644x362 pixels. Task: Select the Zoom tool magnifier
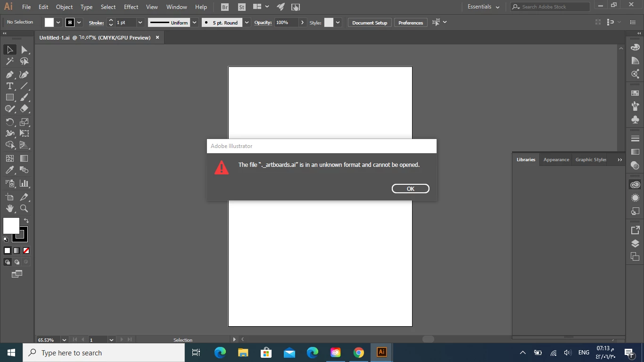pyautogui.click(x=24, y=208)
